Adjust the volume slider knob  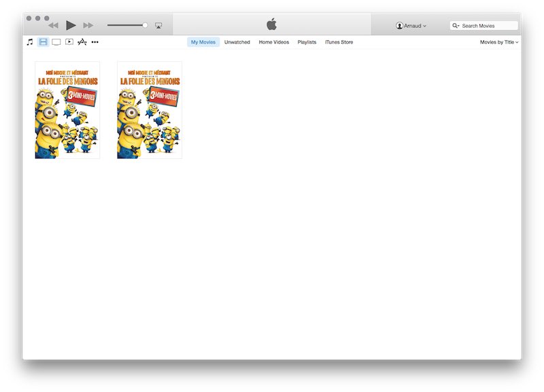145,25
